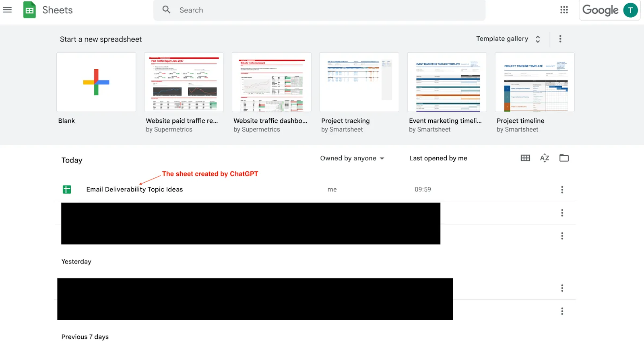Click the search magnifier icon
644x344 pixels.
tap(166, 10)
